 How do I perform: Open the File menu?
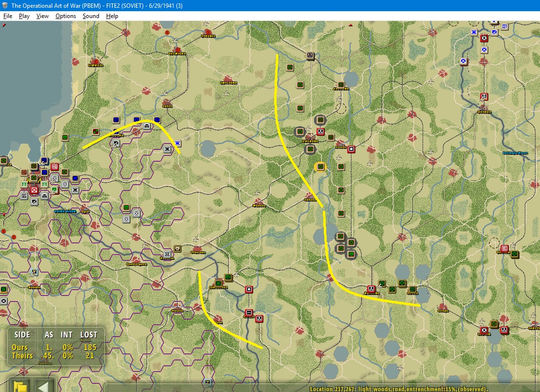pos(8,16)
